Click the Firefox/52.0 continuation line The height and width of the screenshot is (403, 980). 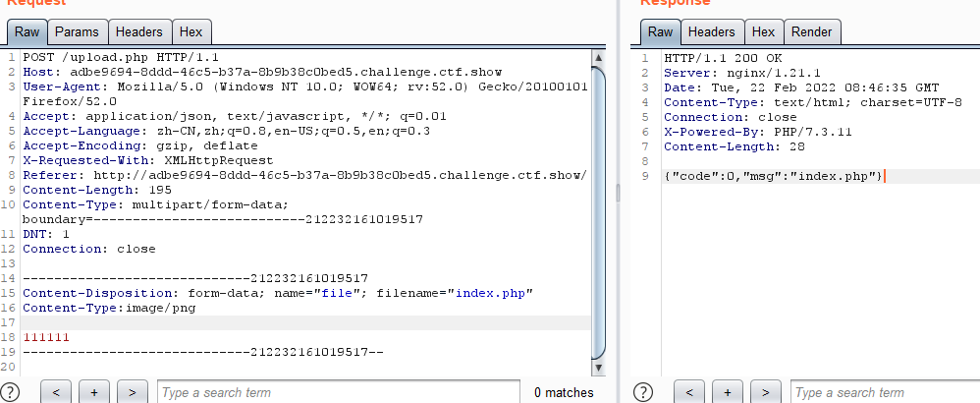pyautogui.click(x=70, y=101)
